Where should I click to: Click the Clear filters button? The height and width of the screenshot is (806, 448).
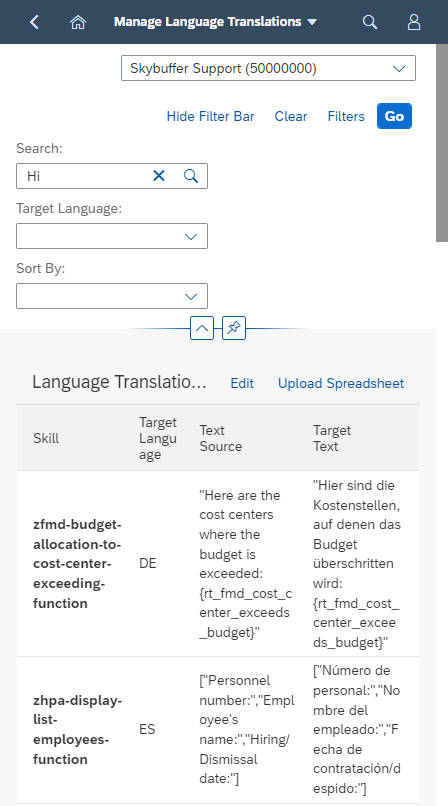[291, 116]
